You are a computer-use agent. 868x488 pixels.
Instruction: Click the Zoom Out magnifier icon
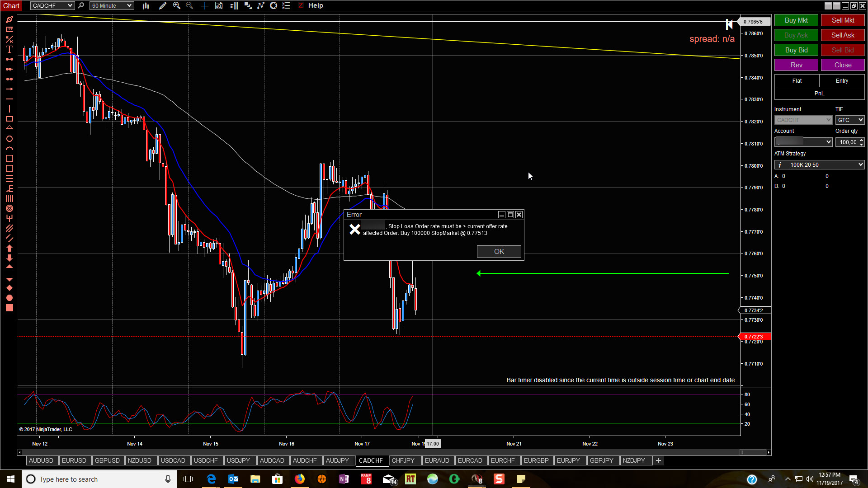[189, 5]
